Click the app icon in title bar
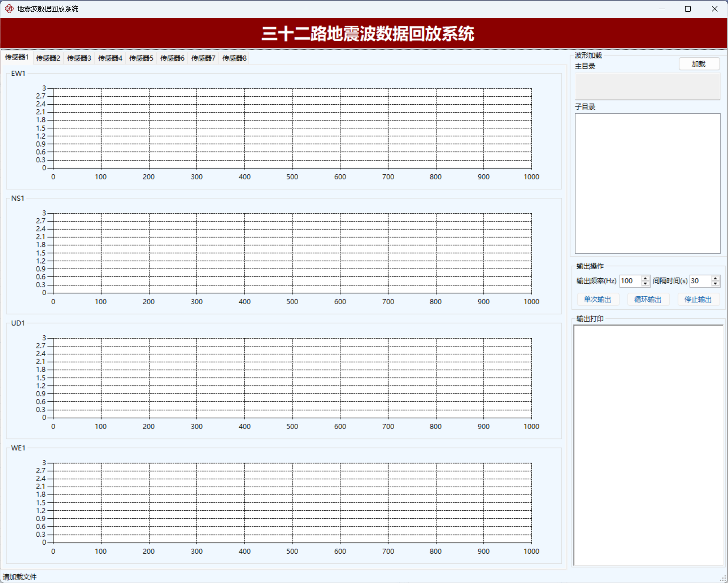 (x=9, y=9)
